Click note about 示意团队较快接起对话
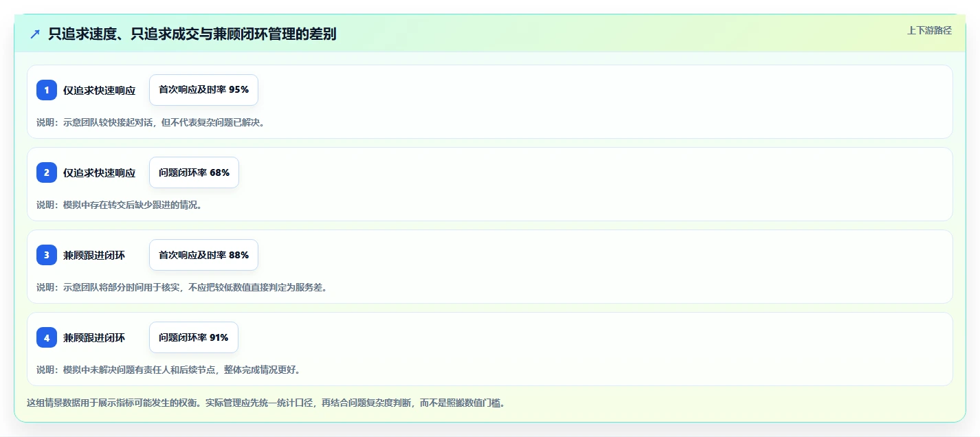This screenshot has width=980, height=437. 151,122
